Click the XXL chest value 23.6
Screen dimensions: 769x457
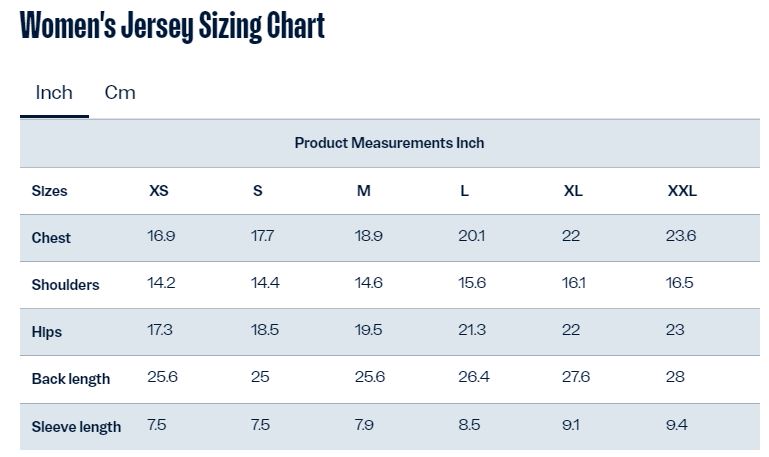point(681,236)
